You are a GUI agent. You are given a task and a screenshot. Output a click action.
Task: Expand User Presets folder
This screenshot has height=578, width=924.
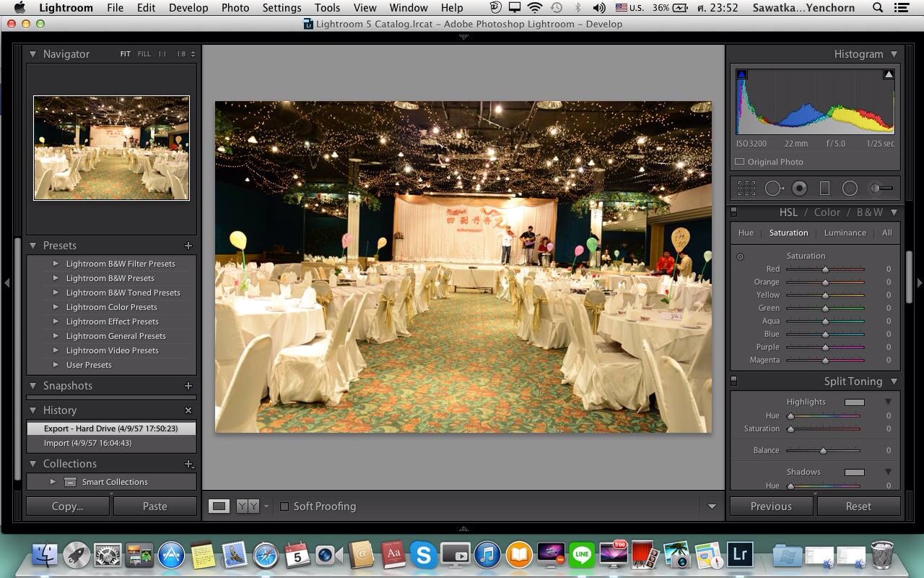[56, 365]
